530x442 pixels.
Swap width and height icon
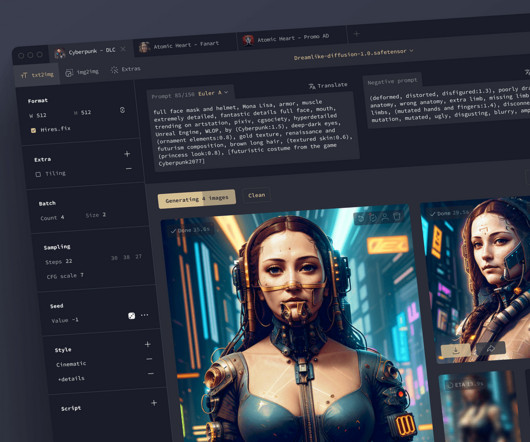[122, 110]
